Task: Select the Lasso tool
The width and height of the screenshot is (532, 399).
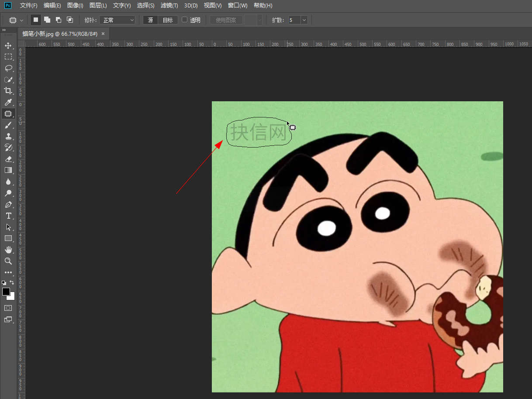Action: pyautogui.click(x=8, y=68)
